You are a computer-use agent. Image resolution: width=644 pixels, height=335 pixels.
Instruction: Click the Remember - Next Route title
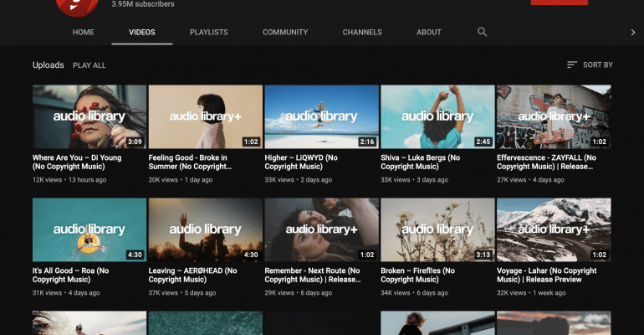point(313,275)
